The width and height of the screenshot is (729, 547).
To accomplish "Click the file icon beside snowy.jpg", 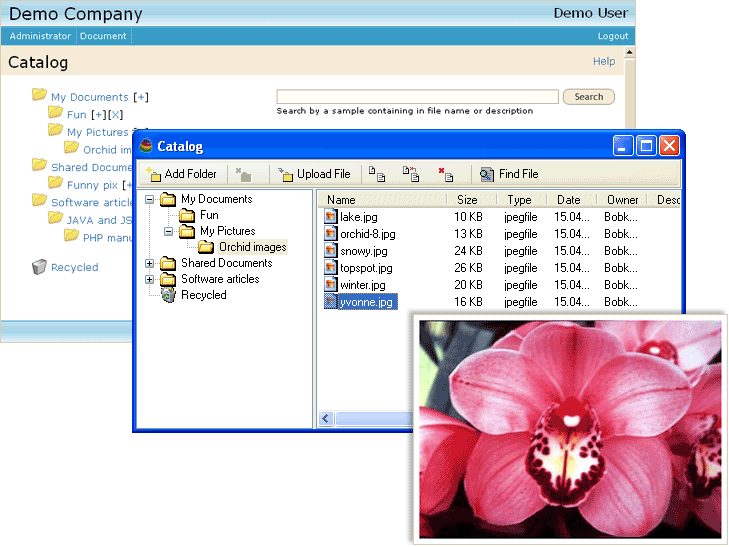I will point(330,250).
